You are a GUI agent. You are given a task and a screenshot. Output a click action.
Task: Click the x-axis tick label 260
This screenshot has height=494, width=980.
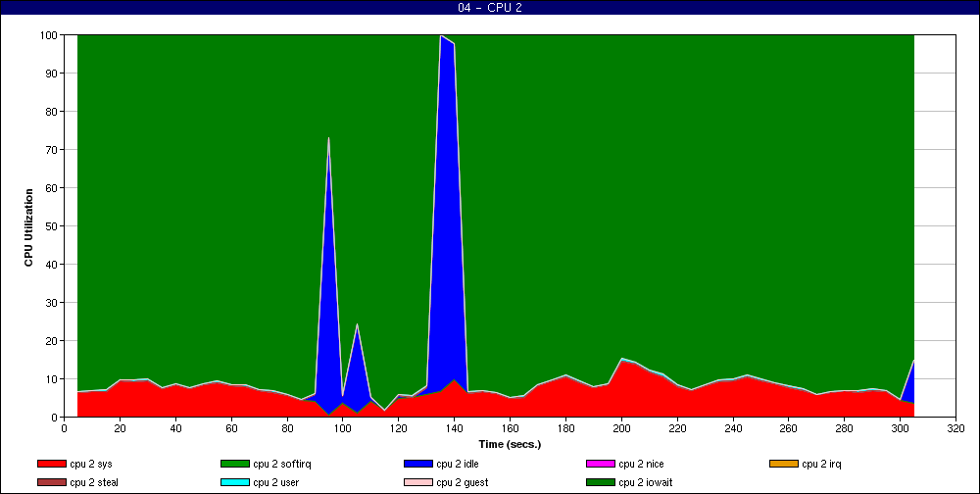788,428
